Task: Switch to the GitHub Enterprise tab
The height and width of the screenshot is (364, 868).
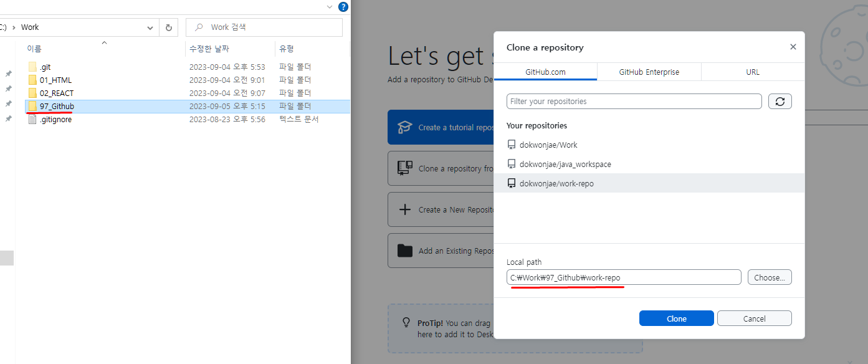Action: (x=649, y=72)
